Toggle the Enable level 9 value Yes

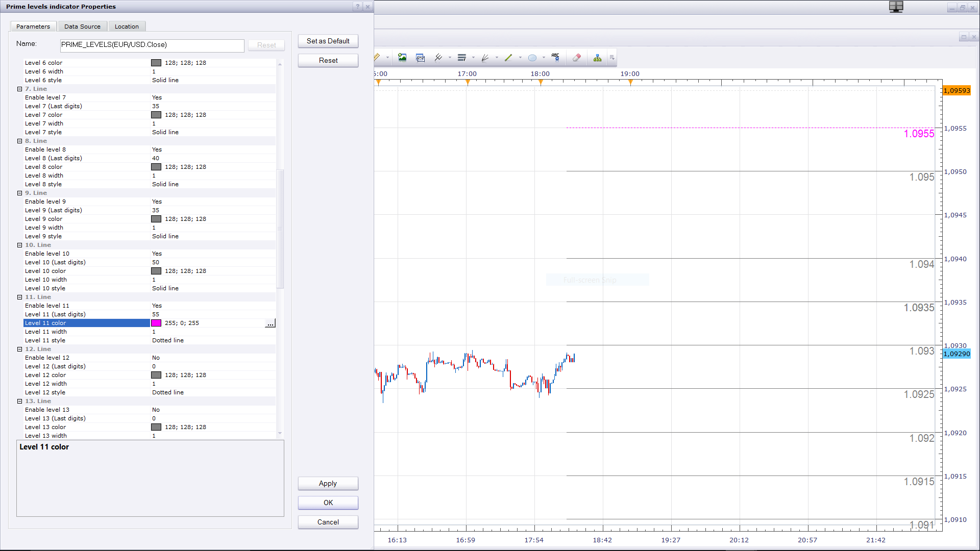157,202
